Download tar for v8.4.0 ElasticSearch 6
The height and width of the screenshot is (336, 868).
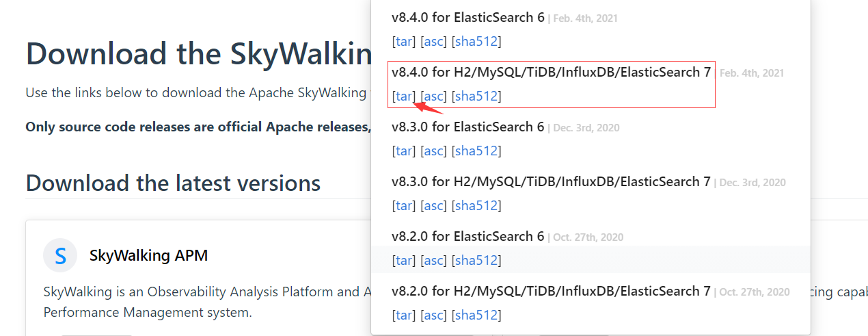(404, 41)
